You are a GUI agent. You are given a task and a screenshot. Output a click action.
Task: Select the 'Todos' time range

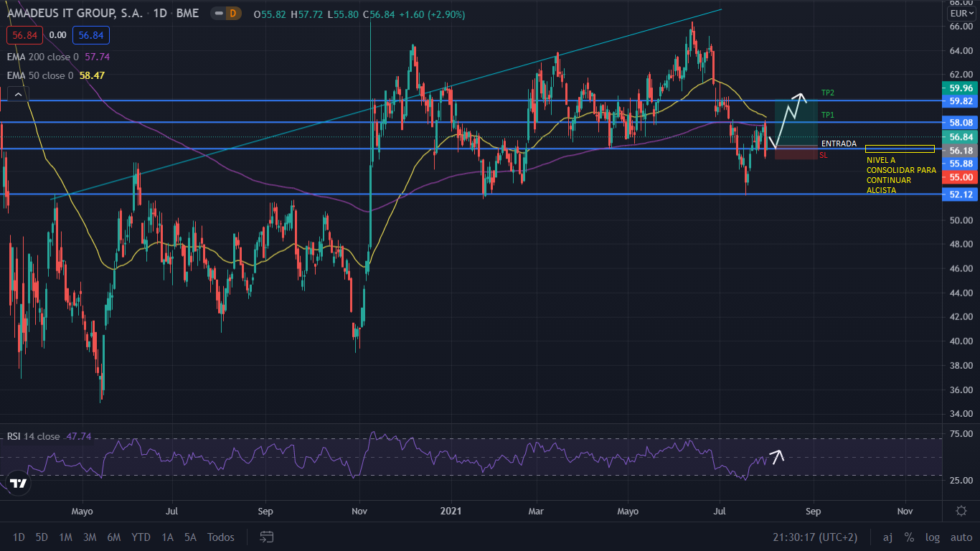[220, 537]
